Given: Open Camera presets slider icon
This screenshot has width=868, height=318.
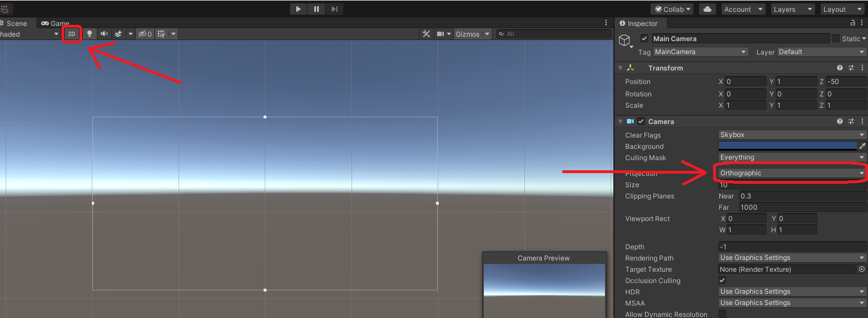Looking at the screenshot, I should tap(852, 121).
